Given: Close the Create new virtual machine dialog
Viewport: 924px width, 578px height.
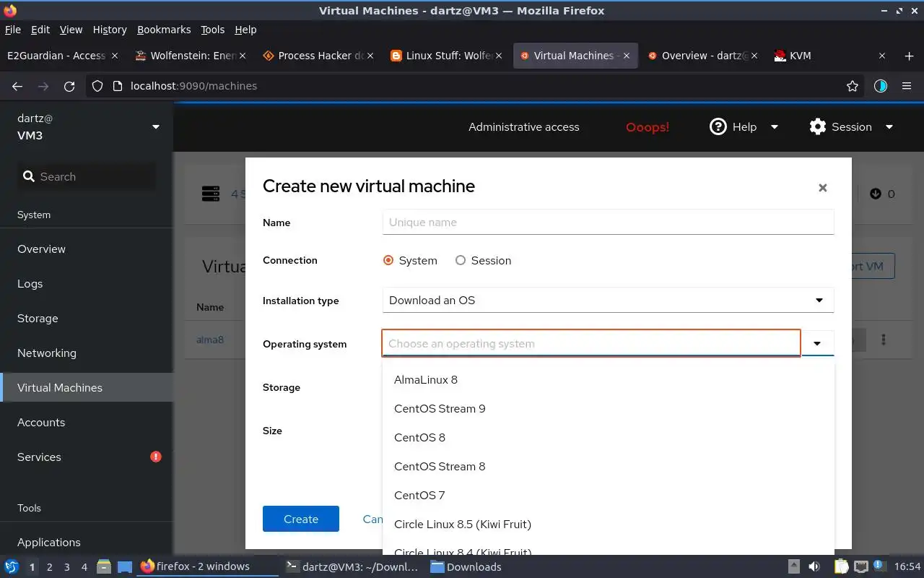Looking at the screenshot, I should pyautogui.click(x=822, y=188).
